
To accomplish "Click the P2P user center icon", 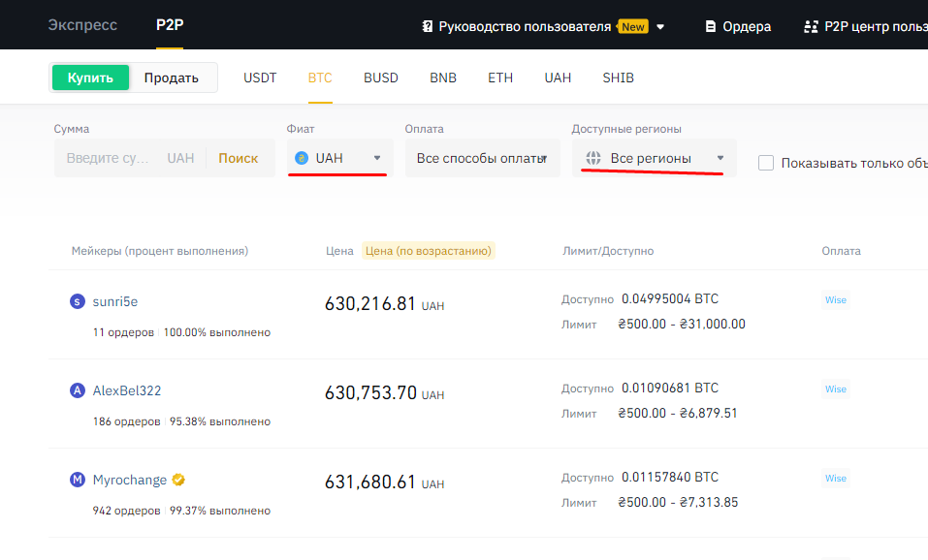I will click(x=811, y=26).
